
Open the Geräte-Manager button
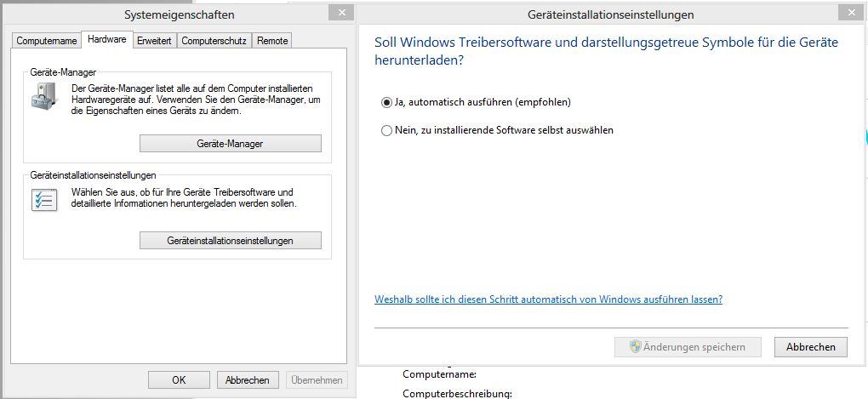[x=231, y=143]
